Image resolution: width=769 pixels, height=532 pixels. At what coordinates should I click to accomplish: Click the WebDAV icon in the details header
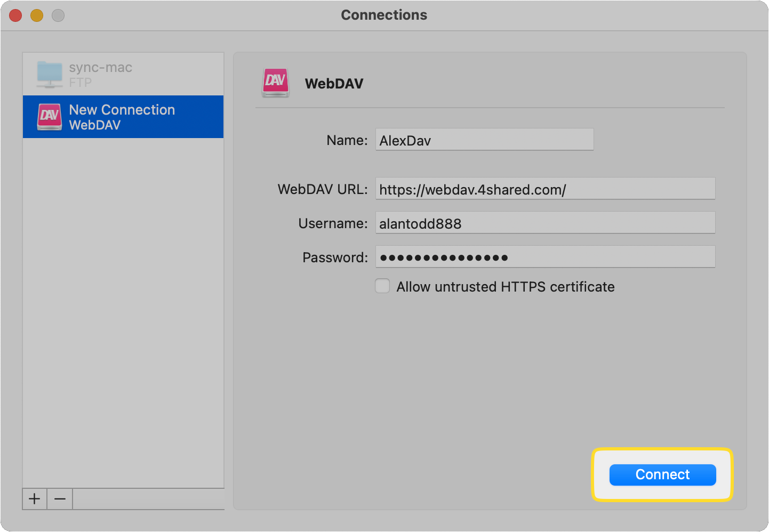click(276, 83)
